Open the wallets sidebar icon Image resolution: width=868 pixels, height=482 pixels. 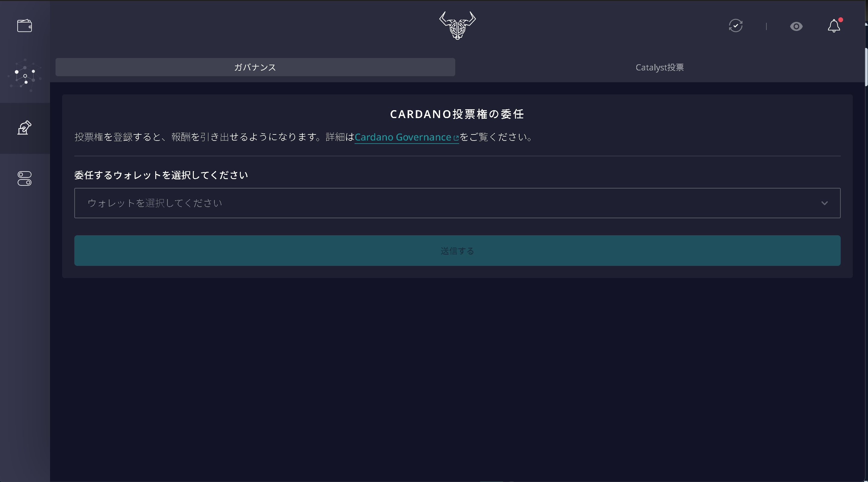click(25, 25)
